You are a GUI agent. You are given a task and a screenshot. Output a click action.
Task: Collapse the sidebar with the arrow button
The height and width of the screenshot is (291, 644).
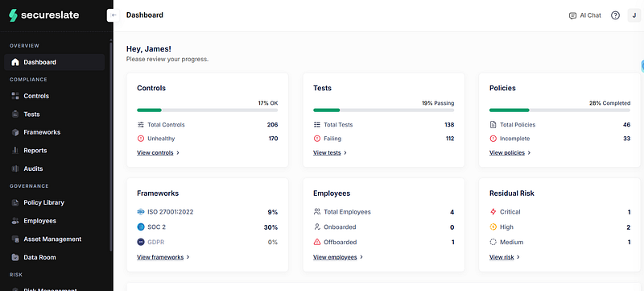114,15
